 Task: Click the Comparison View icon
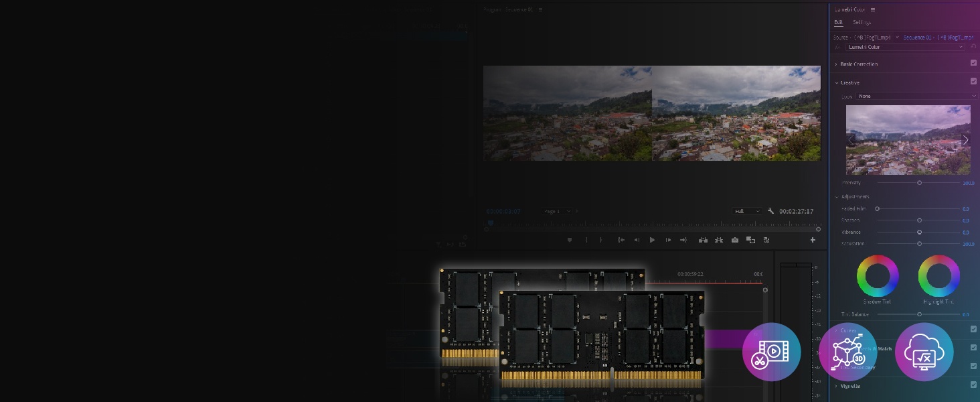pos(751,240)
